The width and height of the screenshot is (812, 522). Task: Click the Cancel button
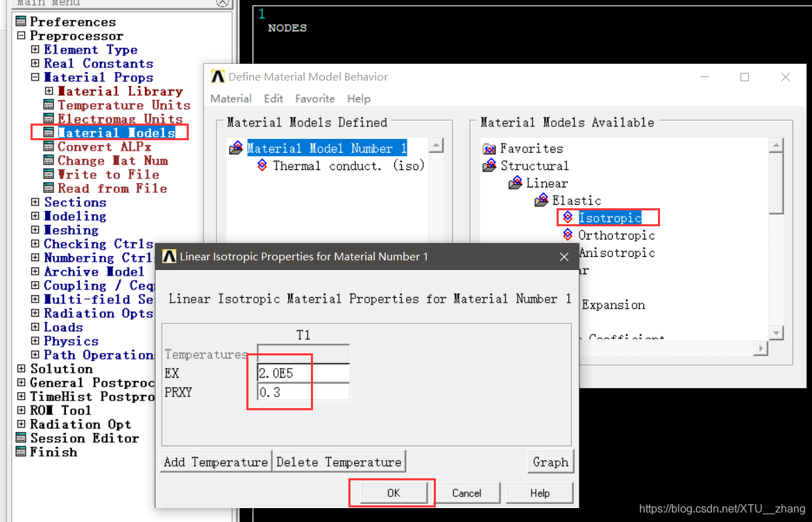pos(466,493)
